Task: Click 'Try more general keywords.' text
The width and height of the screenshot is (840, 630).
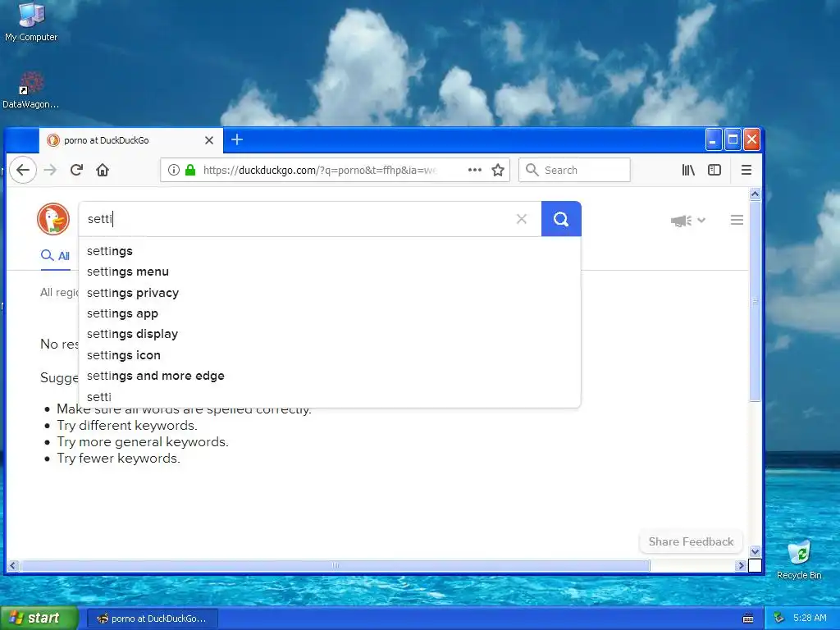Action: tap(143, 442)
